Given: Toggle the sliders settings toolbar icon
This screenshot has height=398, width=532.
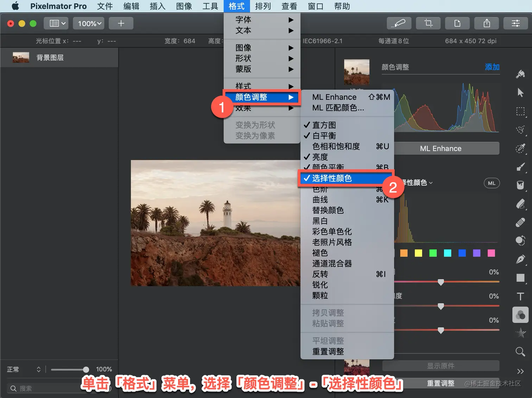Looking at the screenshot, I should click(516, 23).
